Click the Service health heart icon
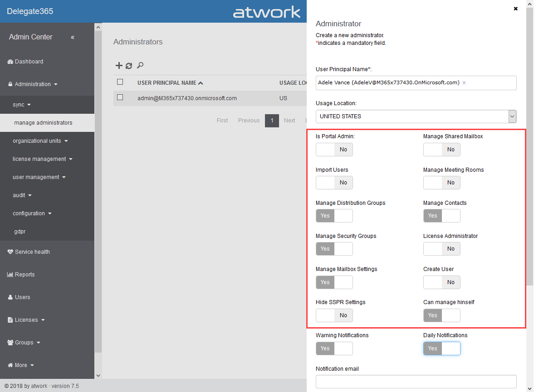This screenshot has height=392, width=534. (x=10, y=252)
